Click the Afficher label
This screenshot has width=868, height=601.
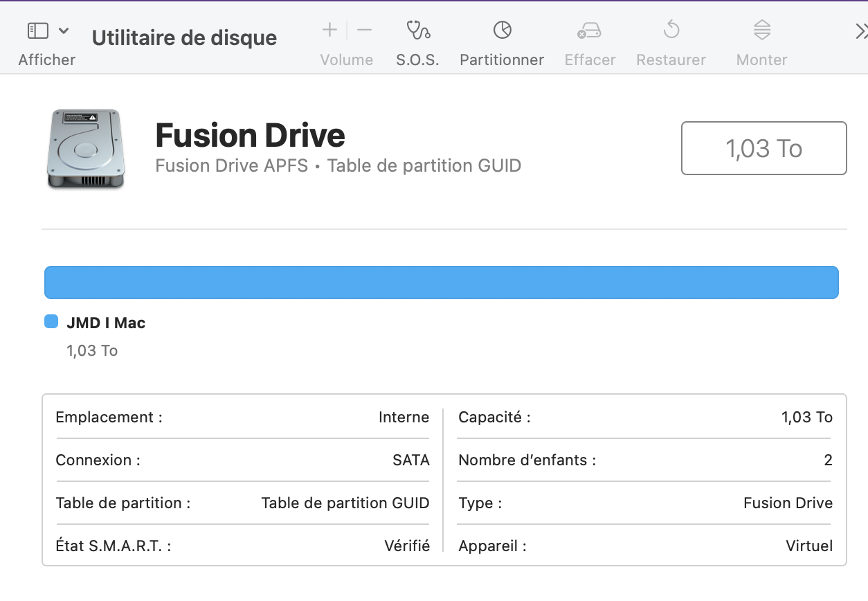[x=47, y=60]
